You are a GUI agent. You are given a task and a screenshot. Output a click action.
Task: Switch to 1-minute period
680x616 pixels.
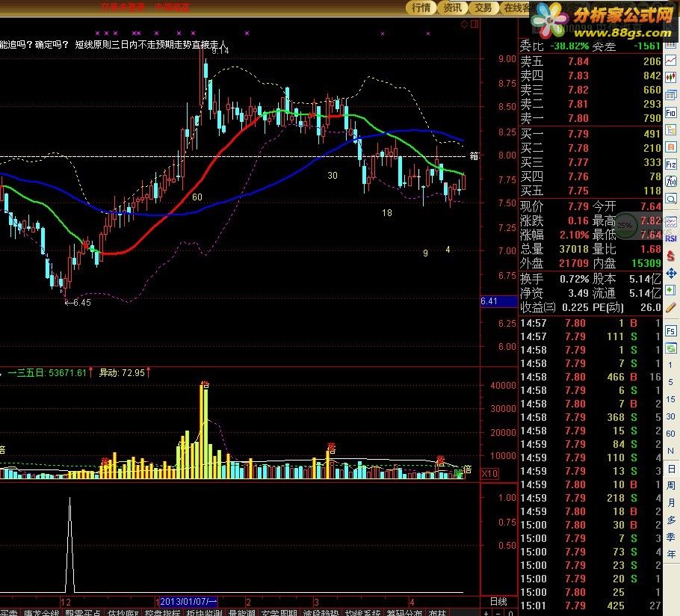pyautogui.click(x=670, y=366)
